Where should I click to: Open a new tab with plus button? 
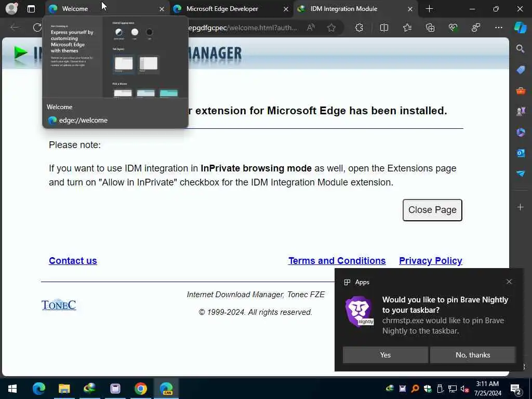click(x=429, y=9)
